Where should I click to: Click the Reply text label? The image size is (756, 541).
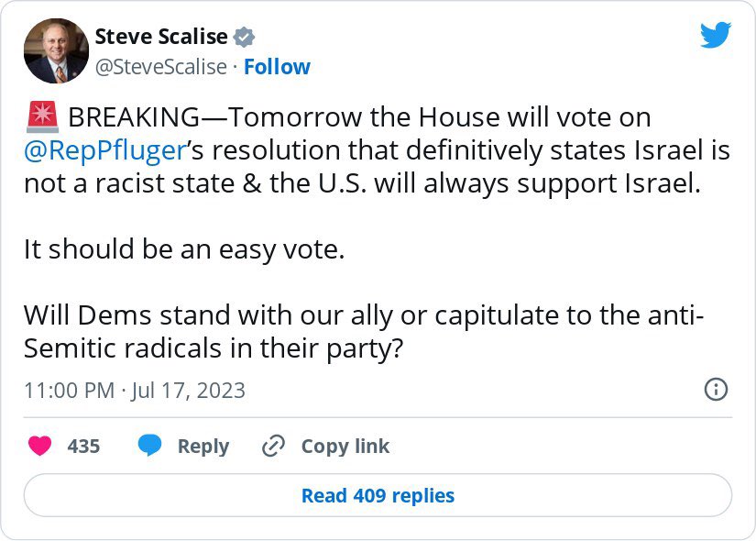click(203, 447)
